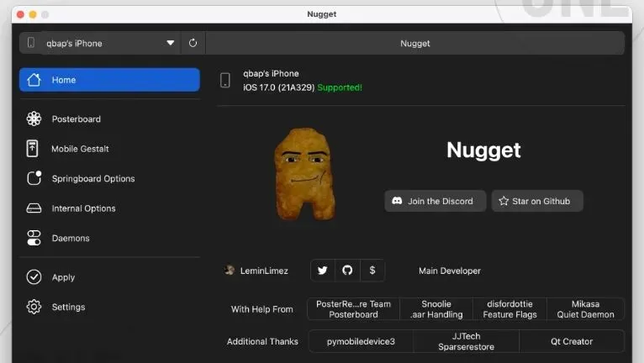
Task: Open the Posterboard page
Action: (109, 119)
